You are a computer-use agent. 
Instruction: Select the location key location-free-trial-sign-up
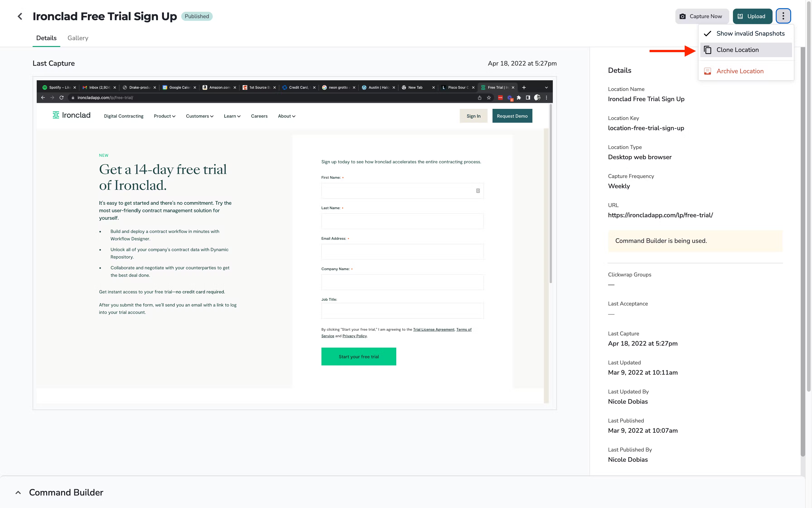point(646,128)
